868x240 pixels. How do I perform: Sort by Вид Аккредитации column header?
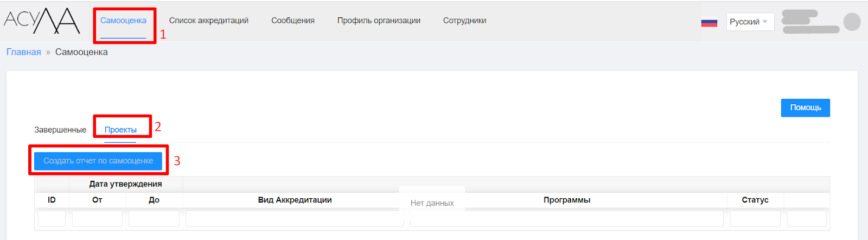tap(295, 200)
